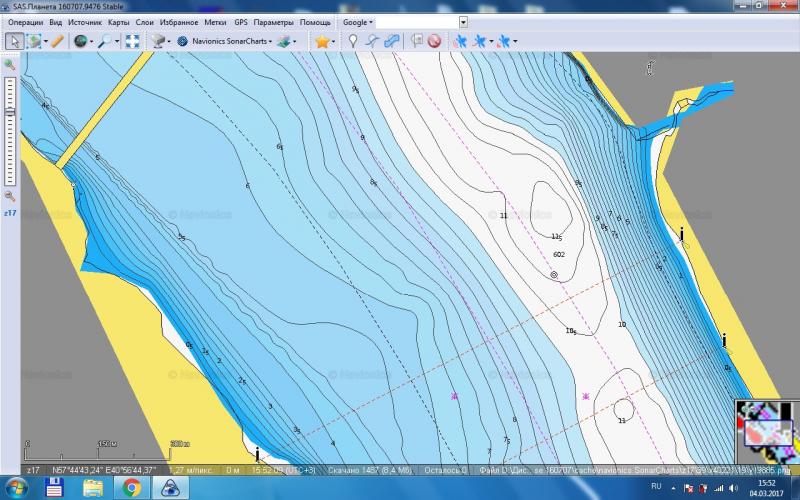Open the Карты menu

click(x=118, y=21)
